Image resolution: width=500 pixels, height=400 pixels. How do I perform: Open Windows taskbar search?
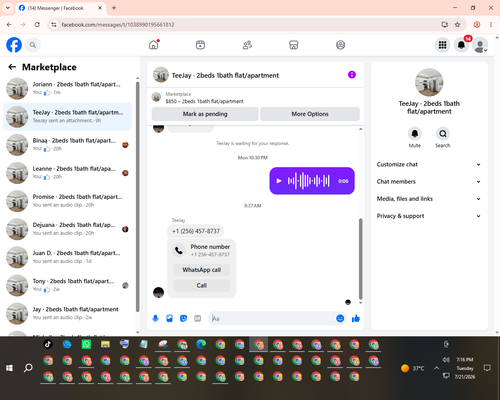[x=28, y=368]
